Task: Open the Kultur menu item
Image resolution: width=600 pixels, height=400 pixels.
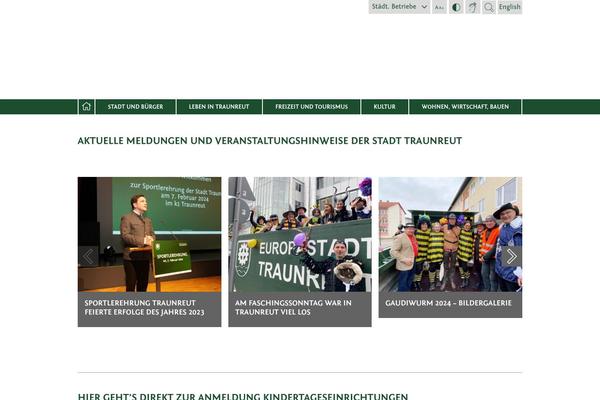Action: click(x=385, y=106)
